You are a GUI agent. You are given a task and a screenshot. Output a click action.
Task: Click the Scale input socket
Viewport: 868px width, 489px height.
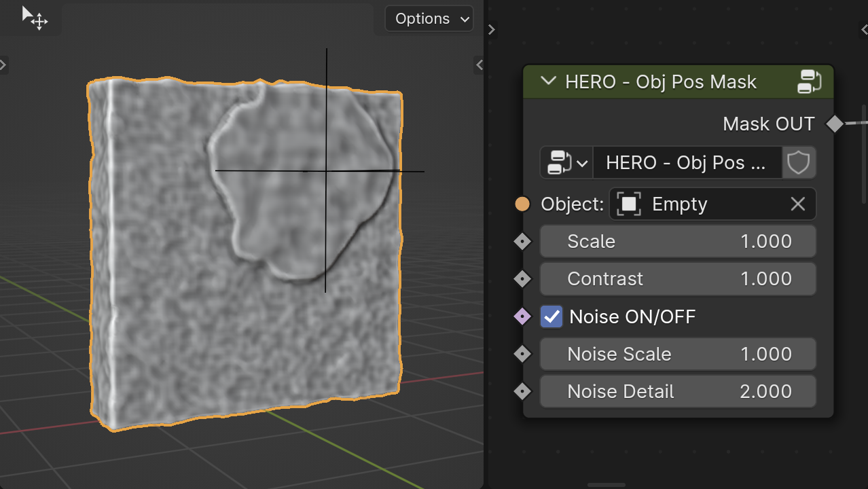pos(522,241)
